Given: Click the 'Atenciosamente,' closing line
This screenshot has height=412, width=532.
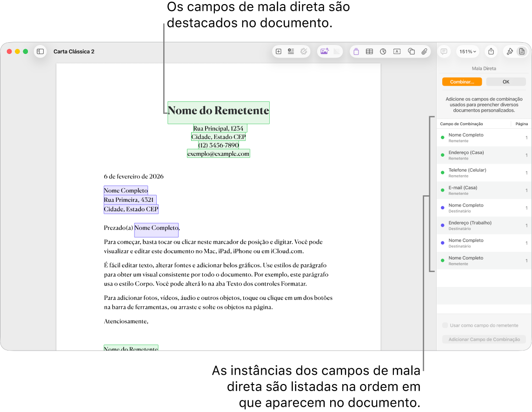Looking at the screenshot, I should (126, 321).
